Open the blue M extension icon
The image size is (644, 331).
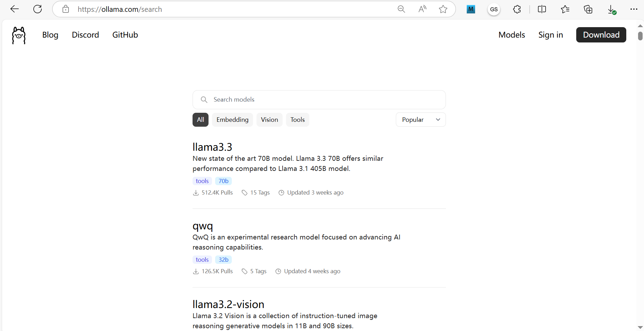[x=471, y=9]
